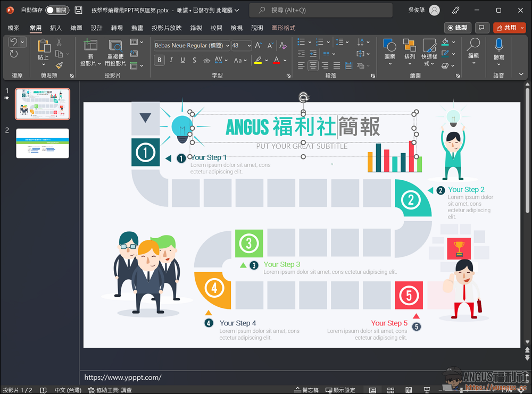
Task: Click the Align Right icon
Action: [325, 65]
